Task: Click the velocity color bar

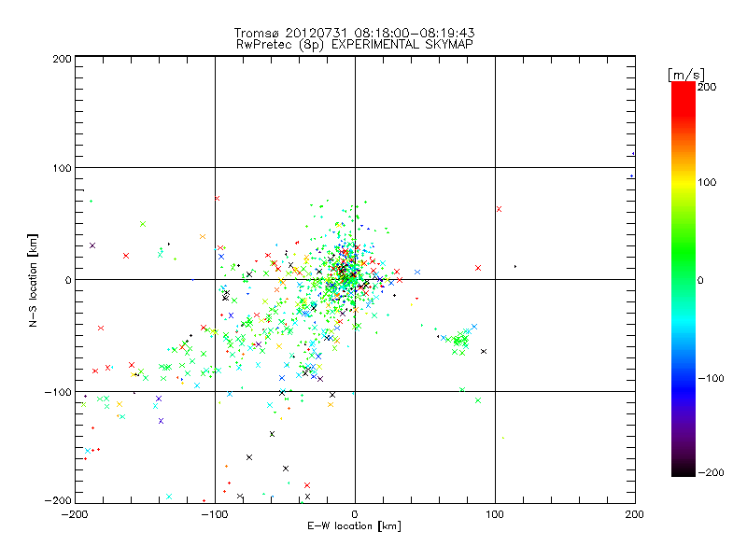Action: coord(684,278)
